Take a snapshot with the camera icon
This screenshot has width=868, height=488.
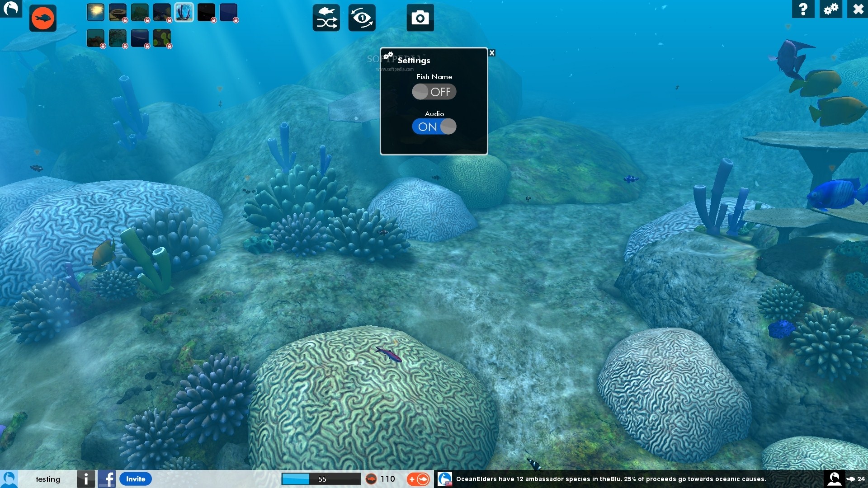click(420, 18)
